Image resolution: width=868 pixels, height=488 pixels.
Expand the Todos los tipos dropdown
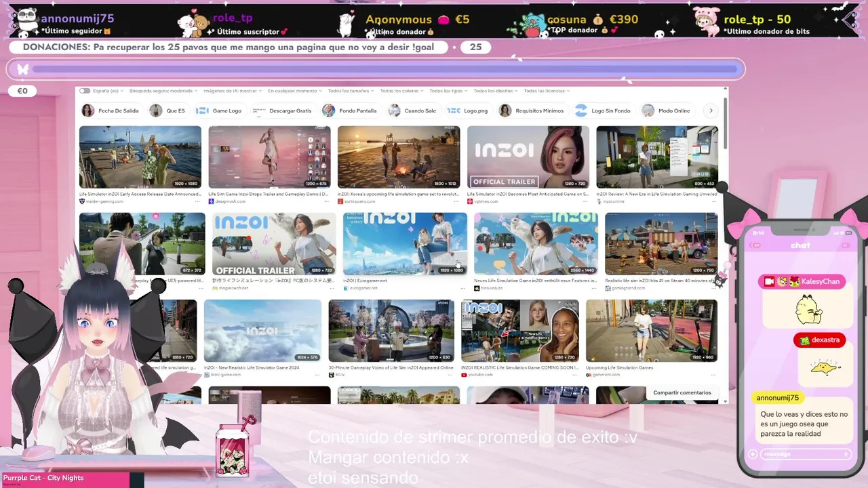[448, 91]
